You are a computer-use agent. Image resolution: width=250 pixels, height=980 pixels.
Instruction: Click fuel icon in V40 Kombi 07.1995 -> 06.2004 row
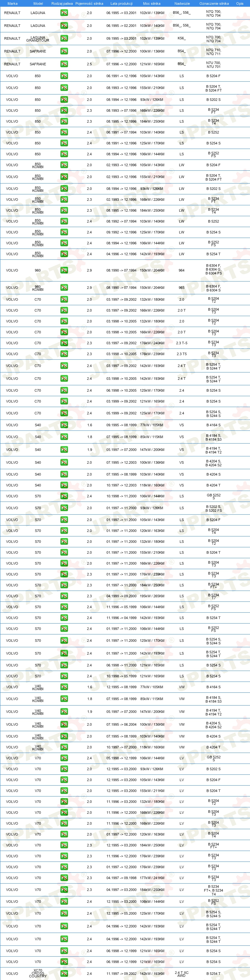click(64, 724)
